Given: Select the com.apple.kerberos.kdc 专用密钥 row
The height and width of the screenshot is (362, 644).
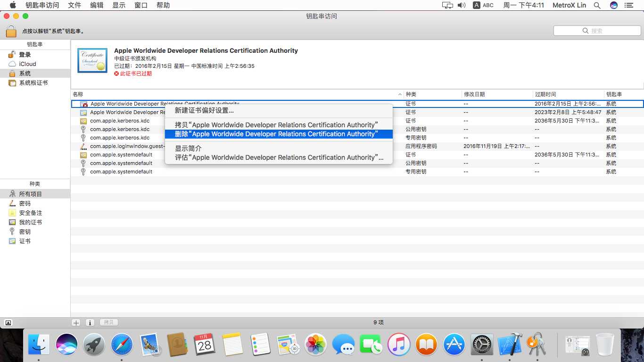Looking at the screenshot, I should coord(357,138).
